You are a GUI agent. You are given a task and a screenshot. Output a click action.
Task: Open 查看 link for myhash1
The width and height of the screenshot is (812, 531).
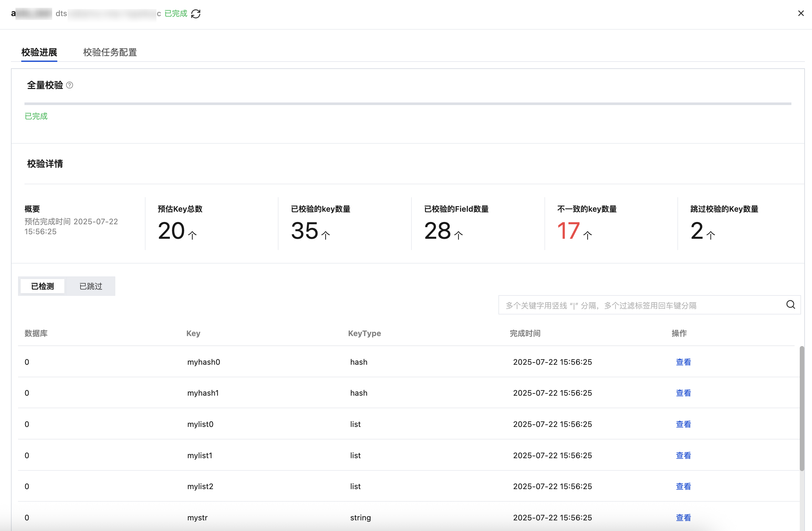click(683, 393)
